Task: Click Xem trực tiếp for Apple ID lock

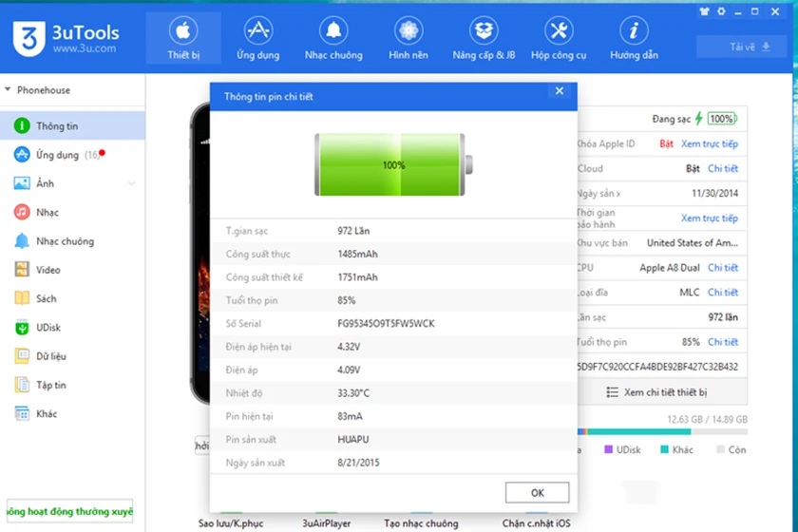Action: tap(710, 143)
